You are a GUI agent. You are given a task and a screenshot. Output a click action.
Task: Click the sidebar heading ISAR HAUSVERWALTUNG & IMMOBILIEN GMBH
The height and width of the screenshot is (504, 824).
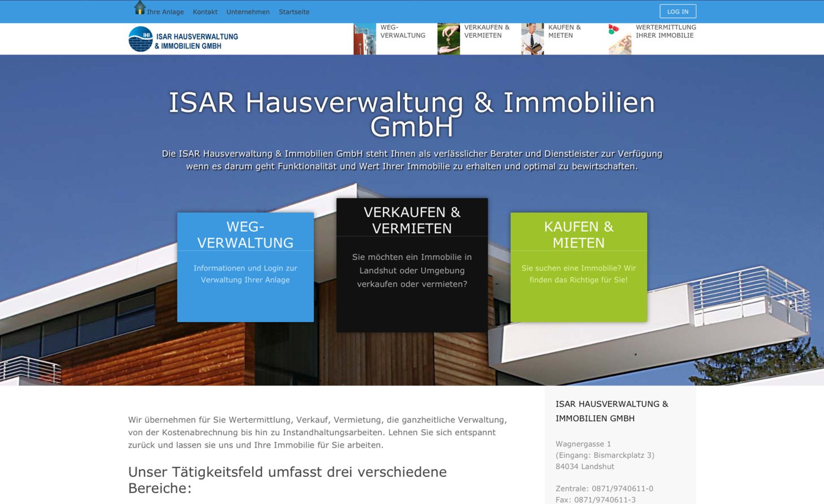612,411
